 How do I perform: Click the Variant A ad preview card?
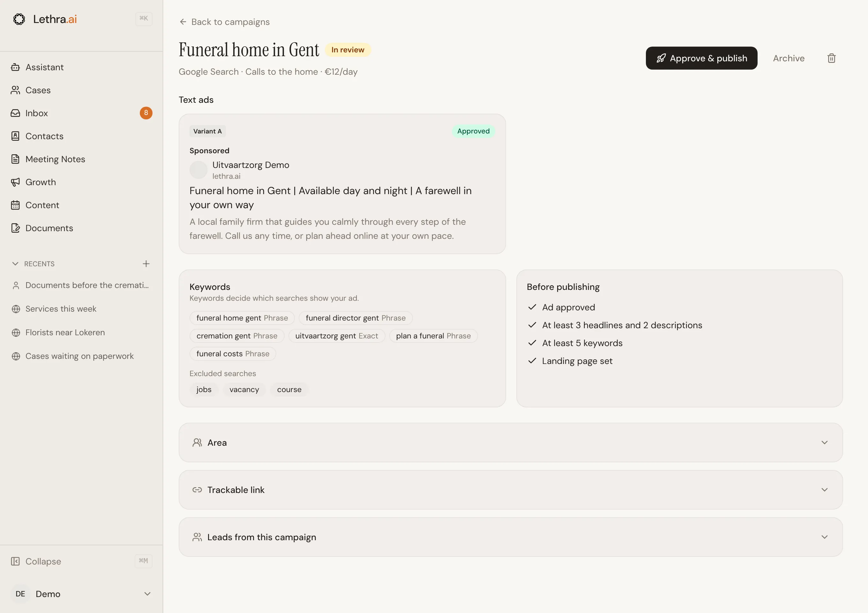pyautogui.click(x=342, y=184)
